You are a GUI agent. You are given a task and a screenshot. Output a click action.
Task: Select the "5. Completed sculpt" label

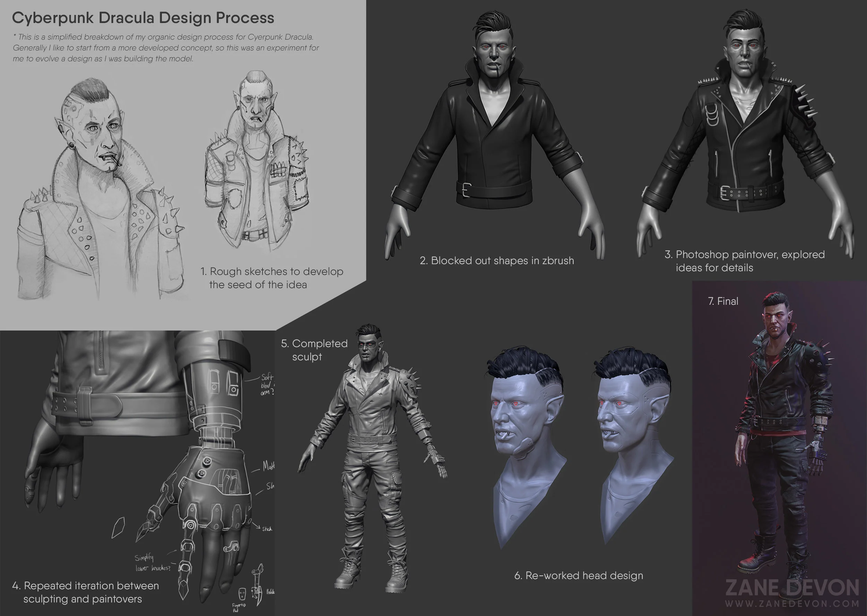[x=314, y=350]
